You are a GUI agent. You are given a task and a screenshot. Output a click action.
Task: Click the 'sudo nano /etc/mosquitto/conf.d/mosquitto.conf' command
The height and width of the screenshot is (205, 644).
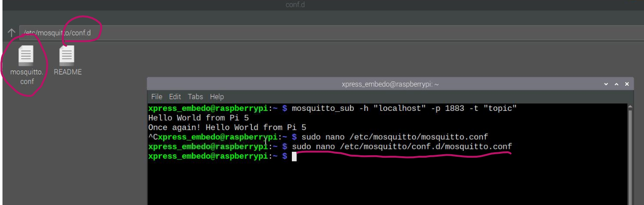click(402, 147)
